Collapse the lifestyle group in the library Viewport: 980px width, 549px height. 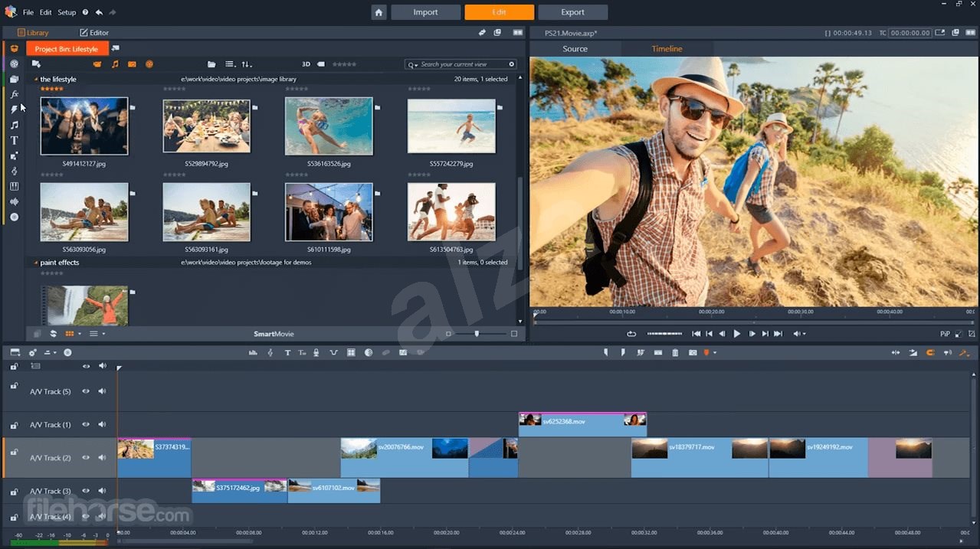coord(35,79)
